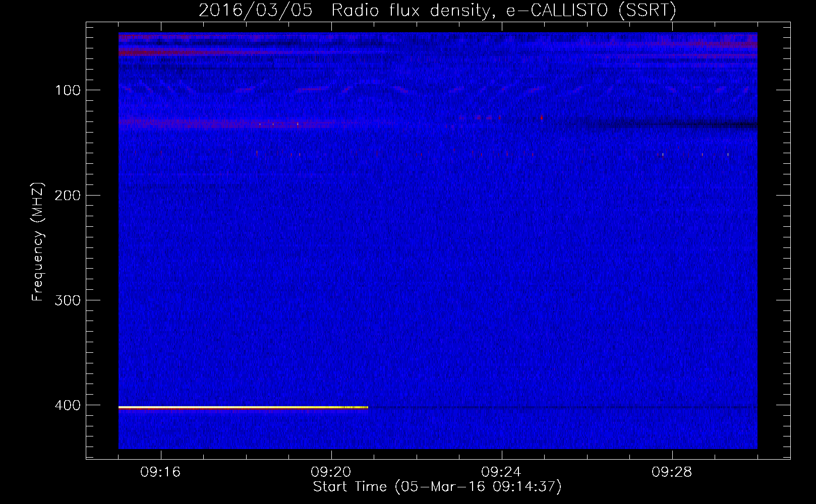Click the 200 frequency tick label
Viewport: 816px width, 504px height.
point(68,196)
